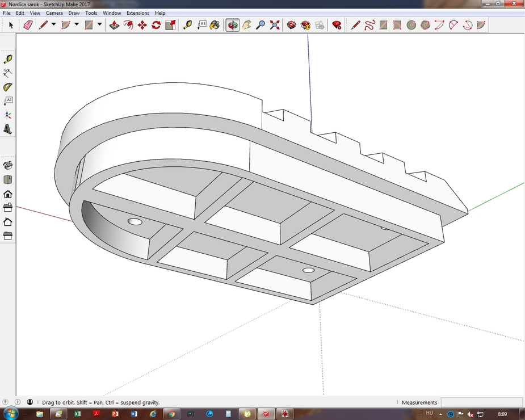This screenshot has width=525, height=420.
Task: Pick the Paint Bucket tool
Action: pyautogui.click(x=215, y=25)
